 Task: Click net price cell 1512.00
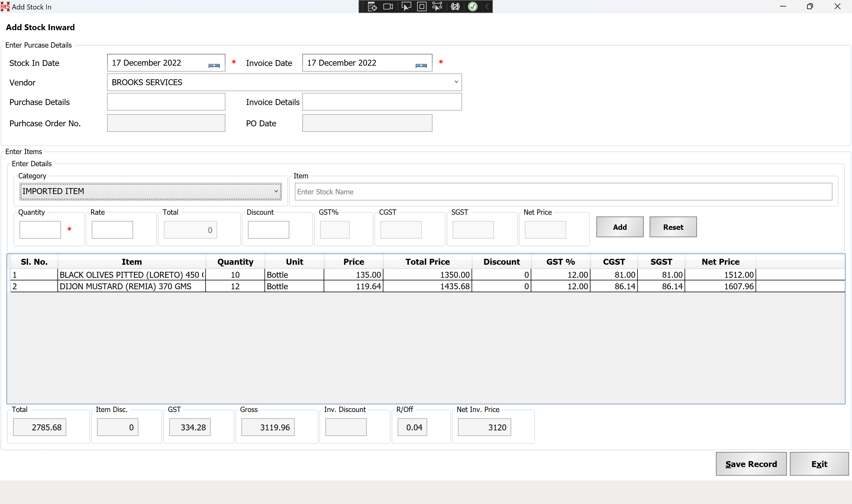coord(720,274)
